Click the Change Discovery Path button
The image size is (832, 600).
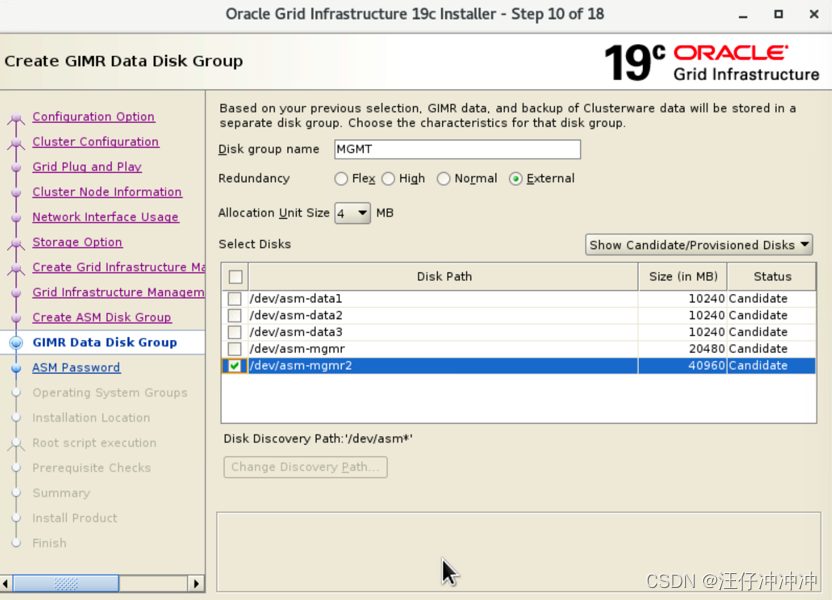(x=305, y=467)
